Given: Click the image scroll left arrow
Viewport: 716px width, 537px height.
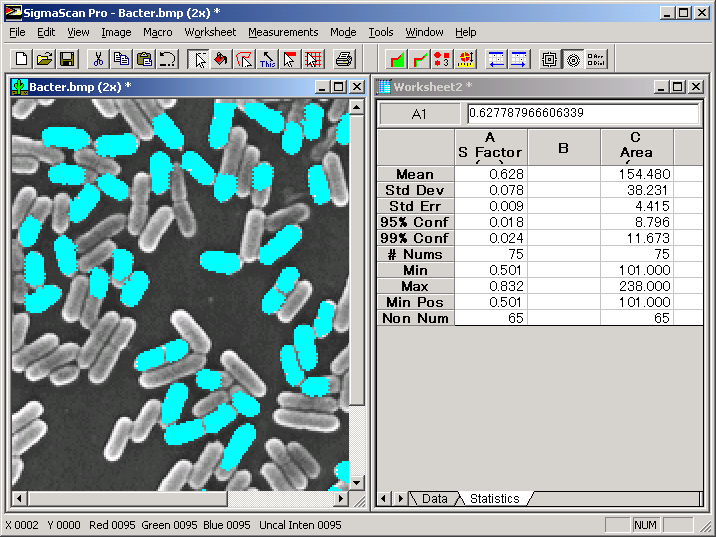Looking at the screenshot, I should [x=19, y=498].
